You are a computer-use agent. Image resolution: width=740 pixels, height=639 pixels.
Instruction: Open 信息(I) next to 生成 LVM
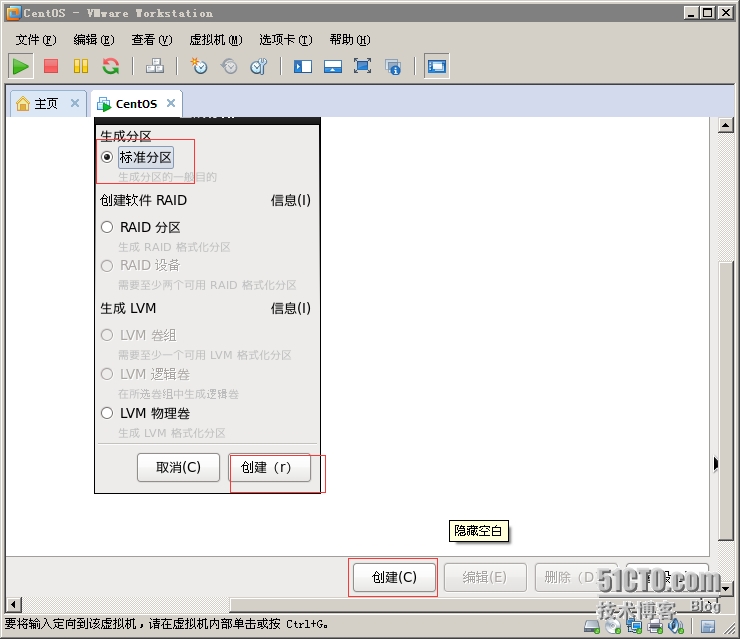tap(291, 308)
